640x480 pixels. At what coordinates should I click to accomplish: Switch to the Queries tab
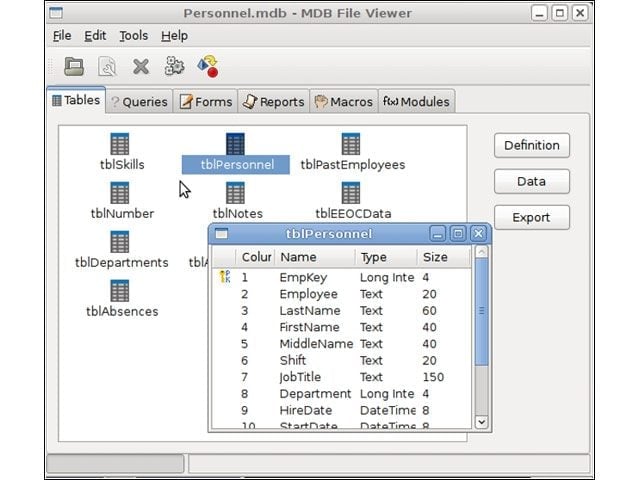click(139, 102)
